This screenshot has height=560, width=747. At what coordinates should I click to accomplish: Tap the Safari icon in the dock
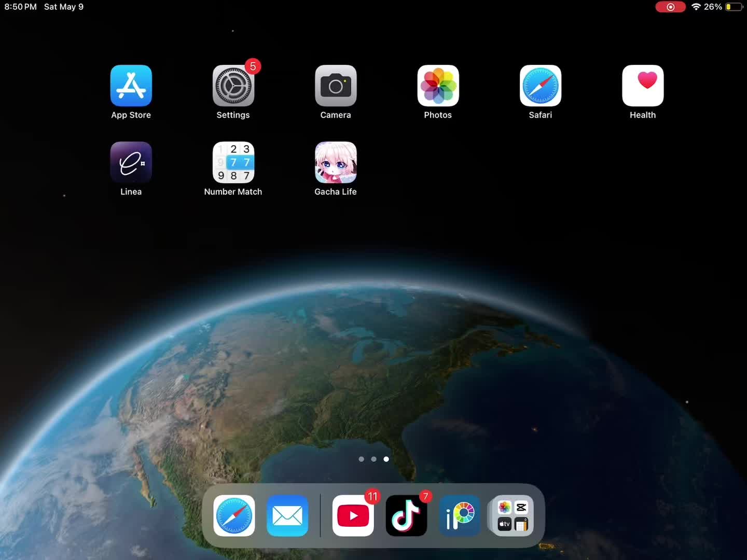[x=234, y=515]
